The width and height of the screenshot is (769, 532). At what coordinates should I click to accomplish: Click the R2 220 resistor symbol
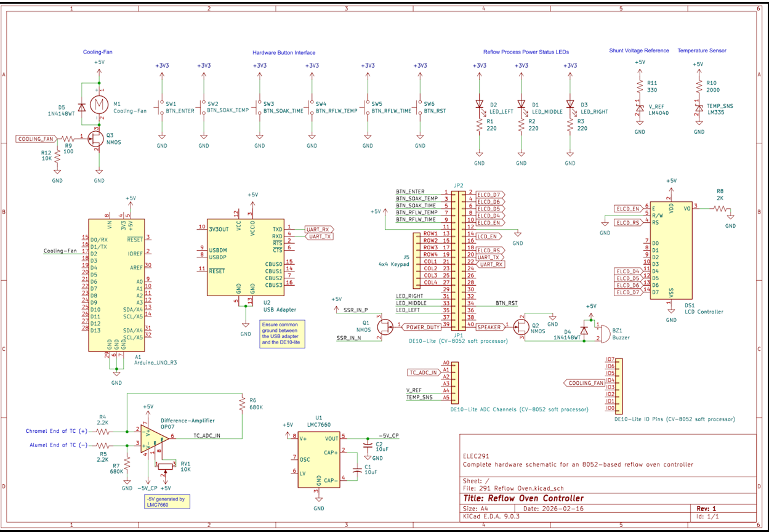pos(521,125)
